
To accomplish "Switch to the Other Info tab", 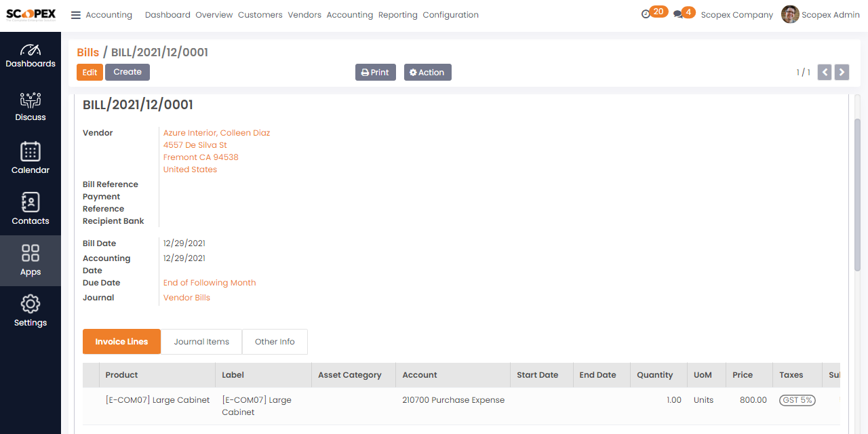I will coord(275,342).
